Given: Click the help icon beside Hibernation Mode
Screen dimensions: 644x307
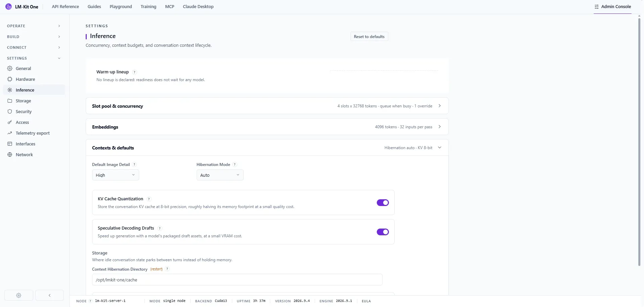Looking at the screenshot, I should point(235,165).
